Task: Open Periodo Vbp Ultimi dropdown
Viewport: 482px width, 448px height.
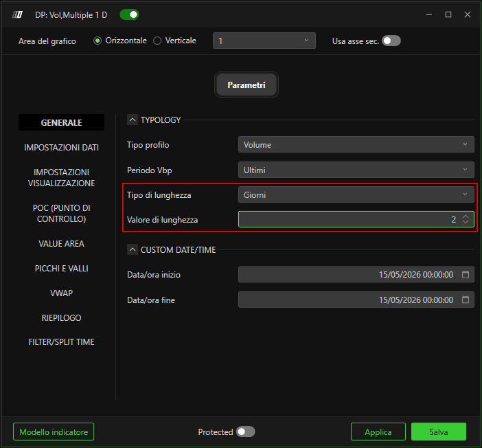Action: point(356,170)
